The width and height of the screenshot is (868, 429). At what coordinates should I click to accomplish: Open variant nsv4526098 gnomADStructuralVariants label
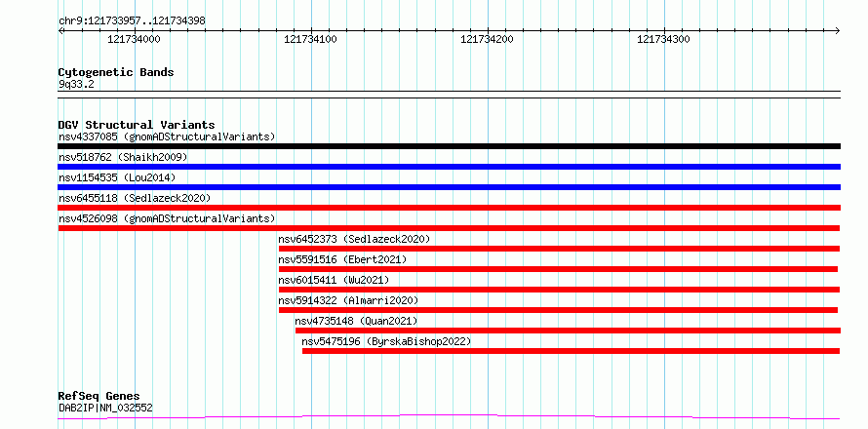(x=167, y=218)
